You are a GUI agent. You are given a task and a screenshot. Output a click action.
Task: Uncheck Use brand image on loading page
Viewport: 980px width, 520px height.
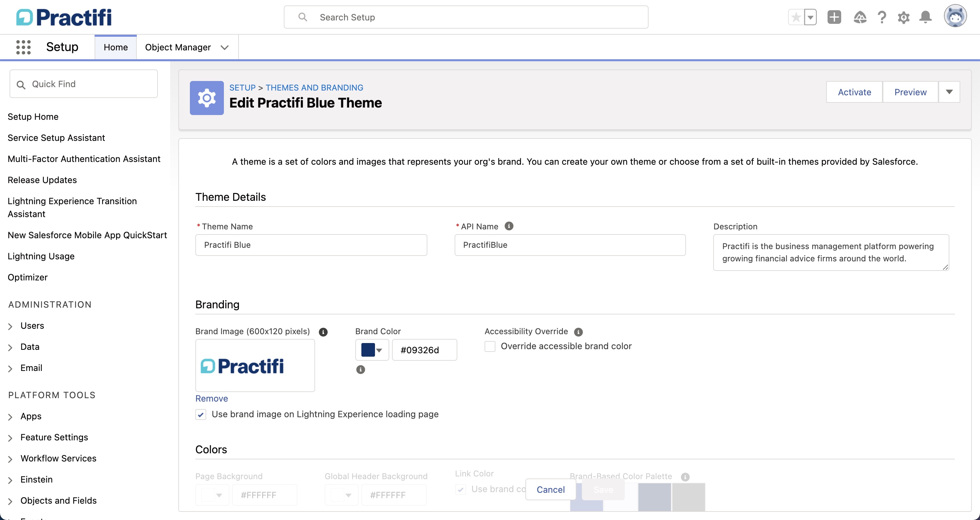pos(200,414)
